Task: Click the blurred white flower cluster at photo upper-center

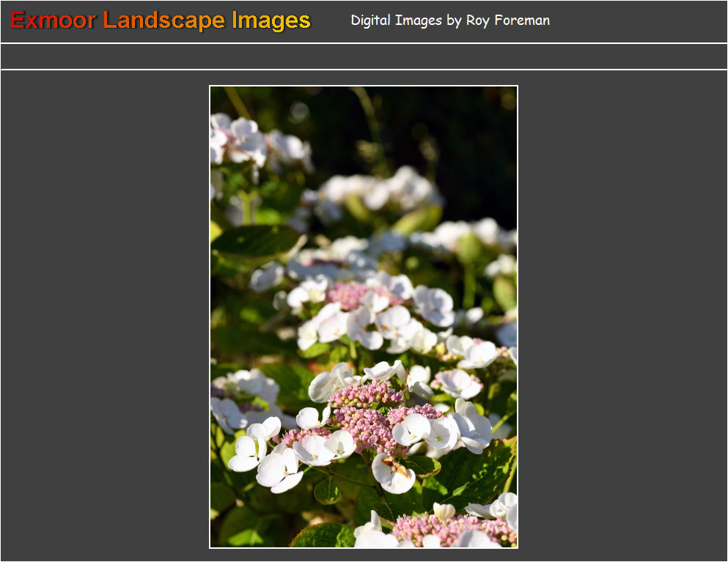Action: click(x=381, y=191)
